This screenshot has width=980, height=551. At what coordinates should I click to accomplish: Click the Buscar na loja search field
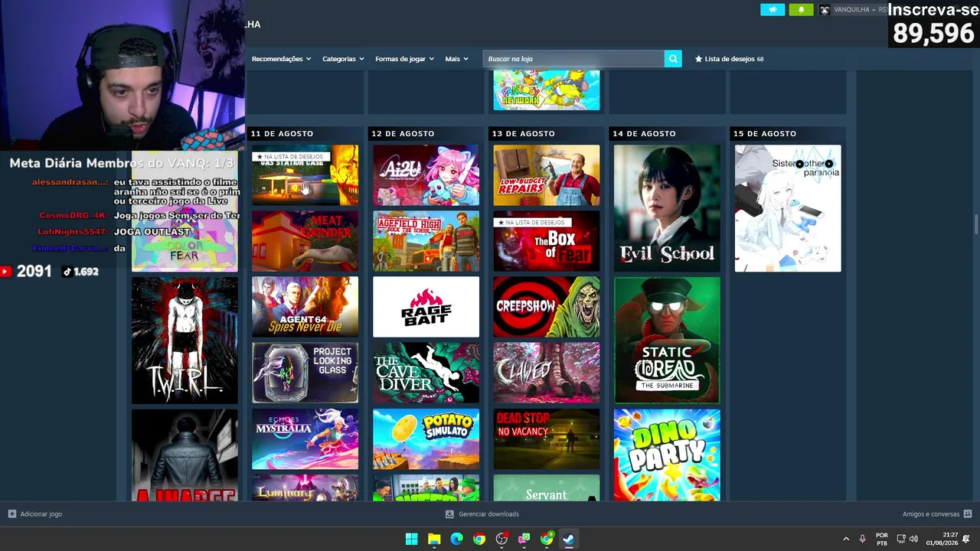[x=573, y=59]
